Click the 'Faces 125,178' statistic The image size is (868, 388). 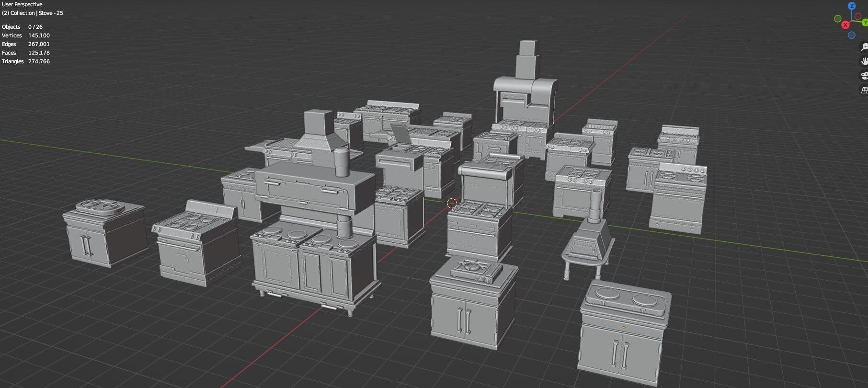pos(26,53)
